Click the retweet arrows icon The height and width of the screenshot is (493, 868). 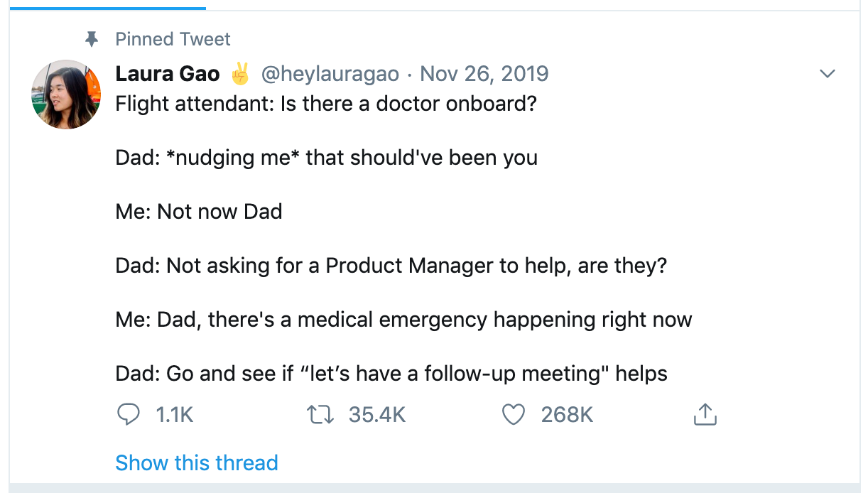point(320,414)
